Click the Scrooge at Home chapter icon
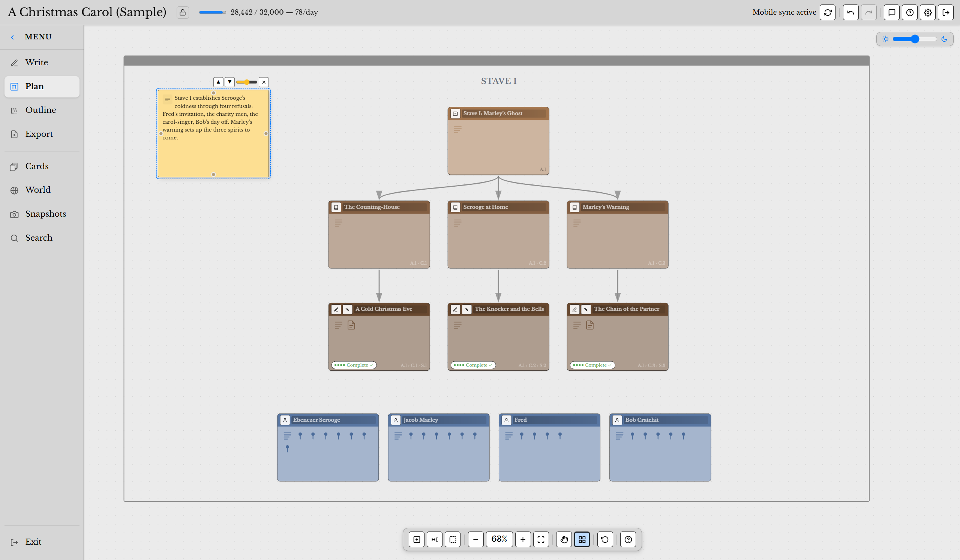The image size is (960, 560). click(x=455, y=207)
